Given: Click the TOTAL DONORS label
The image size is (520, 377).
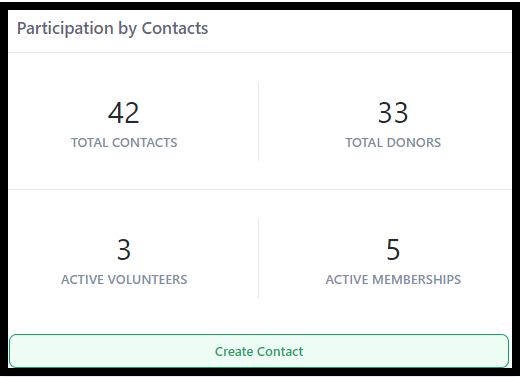Looking at the screenshot, I should 393,143.
